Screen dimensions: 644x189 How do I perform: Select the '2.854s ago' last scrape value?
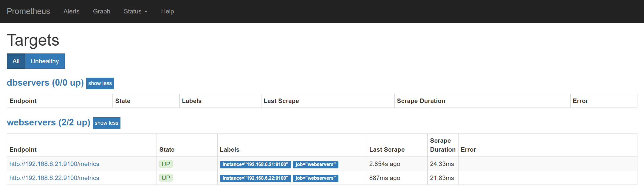click(x=385, y=164)
